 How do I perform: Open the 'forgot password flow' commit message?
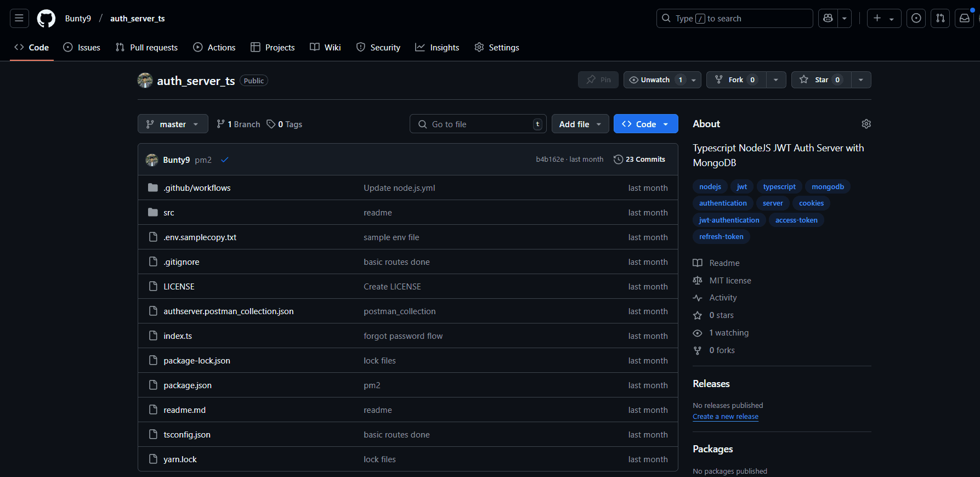[x=403, y=336]
